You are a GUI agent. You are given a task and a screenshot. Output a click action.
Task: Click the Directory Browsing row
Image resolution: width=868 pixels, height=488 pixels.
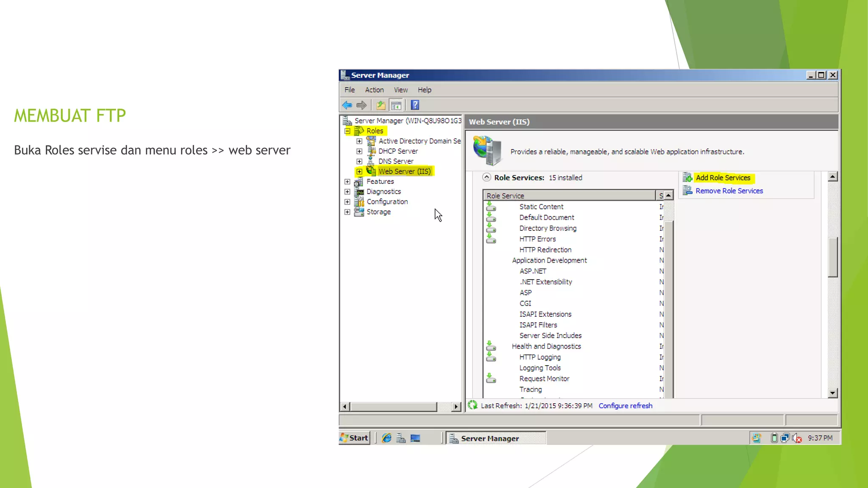point(574,228)
